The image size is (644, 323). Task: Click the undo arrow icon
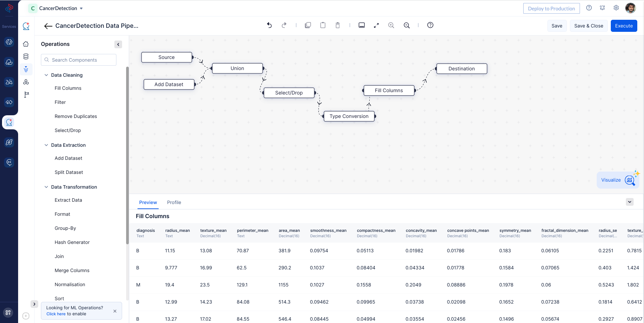(269, 25)
